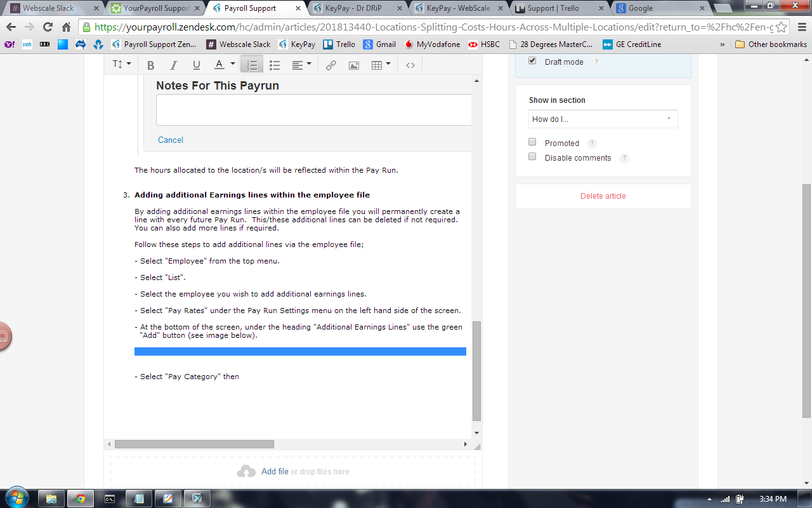Apply italic formatting to text

pos(173,65)
